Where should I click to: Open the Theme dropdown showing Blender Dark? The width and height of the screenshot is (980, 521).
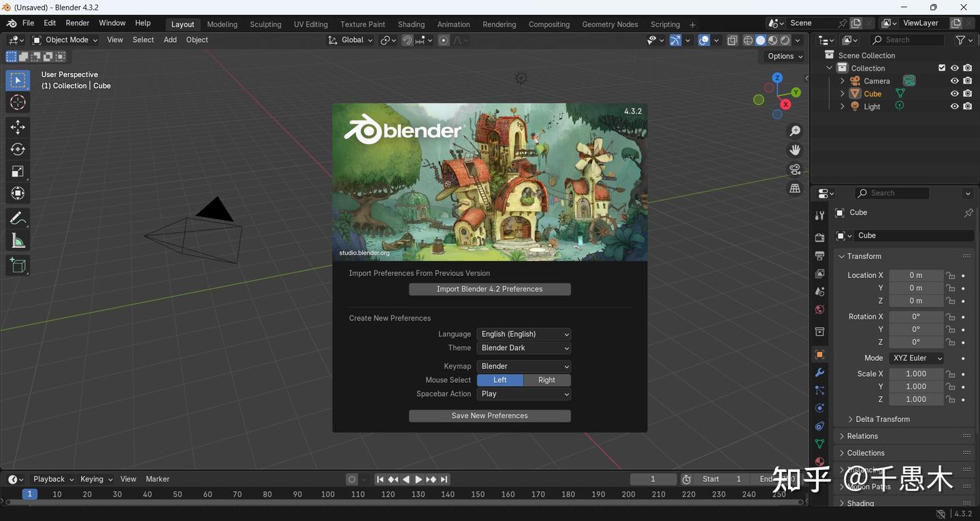pos(523,348)
